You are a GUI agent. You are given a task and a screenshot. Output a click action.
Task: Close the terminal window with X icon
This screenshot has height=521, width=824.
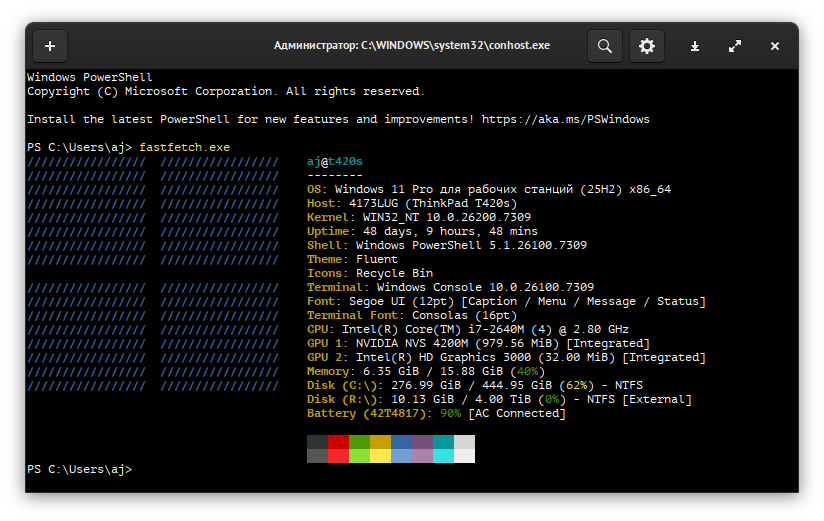(775, 46)
